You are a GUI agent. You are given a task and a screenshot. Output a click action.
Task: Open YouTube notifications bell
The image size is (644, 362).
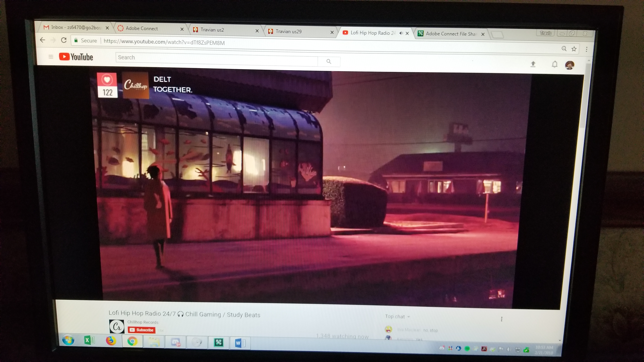(555, 64)
